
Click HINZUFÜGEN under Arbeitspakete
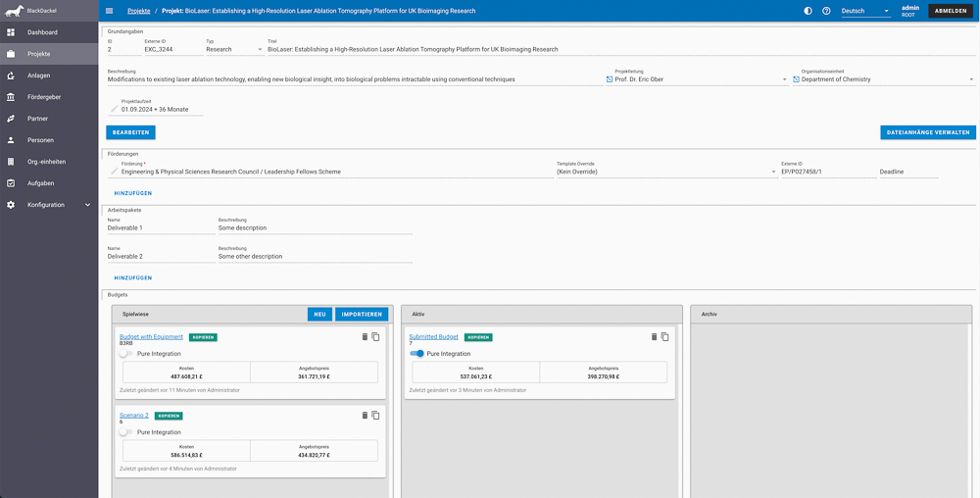[132, 278]
